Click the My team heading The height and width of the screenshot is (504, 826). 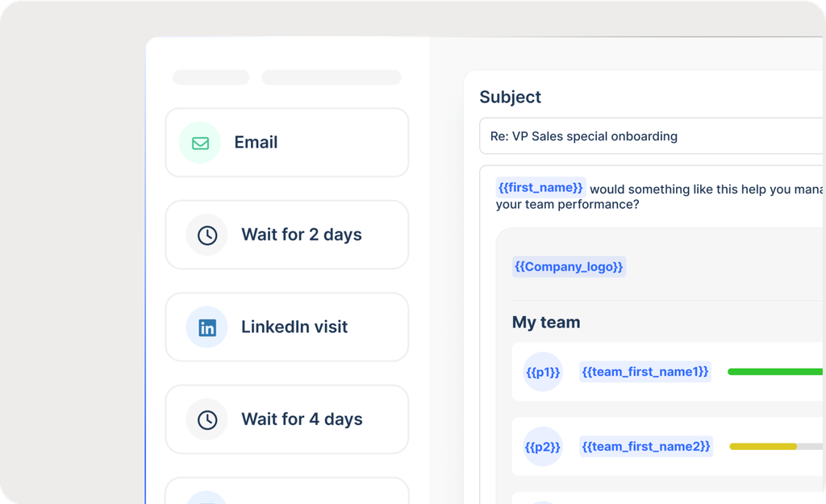546,323
